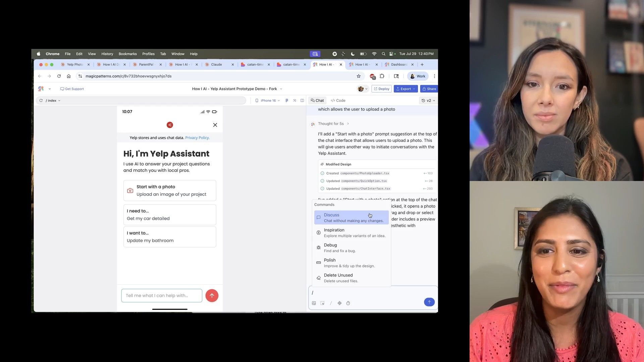Click the Chrome reload button
The width and height of the screenshot is (644, 362).
click(59, 76)
